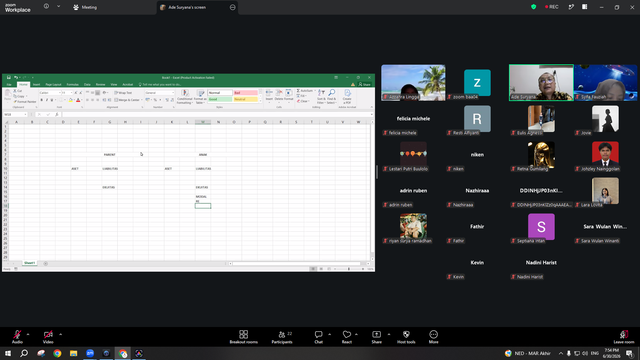Image resolution: width=640 pixels, height=360 pixels.
Task: Toggle Italic in Excel ribbon
Action: tap(47, 100)
